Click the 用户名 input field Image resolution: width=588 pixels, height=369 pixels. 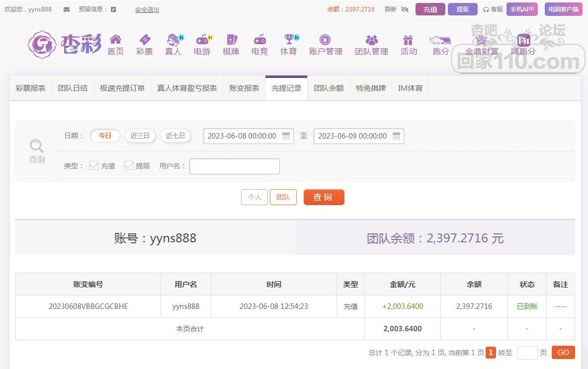(234, 166)
